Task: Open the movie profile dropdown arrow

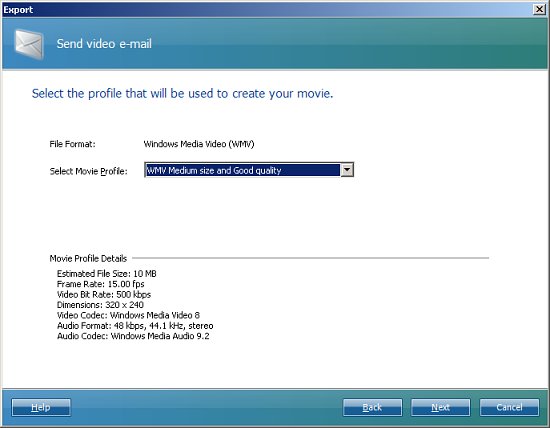Action: [x=347, y=170]
